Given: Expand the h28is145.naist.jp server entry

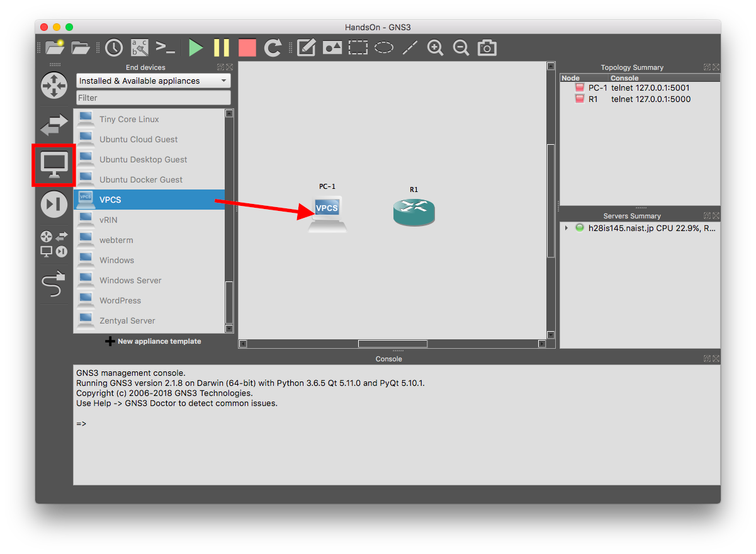Looking at the screenshot, I should click(x=567, y=228).
